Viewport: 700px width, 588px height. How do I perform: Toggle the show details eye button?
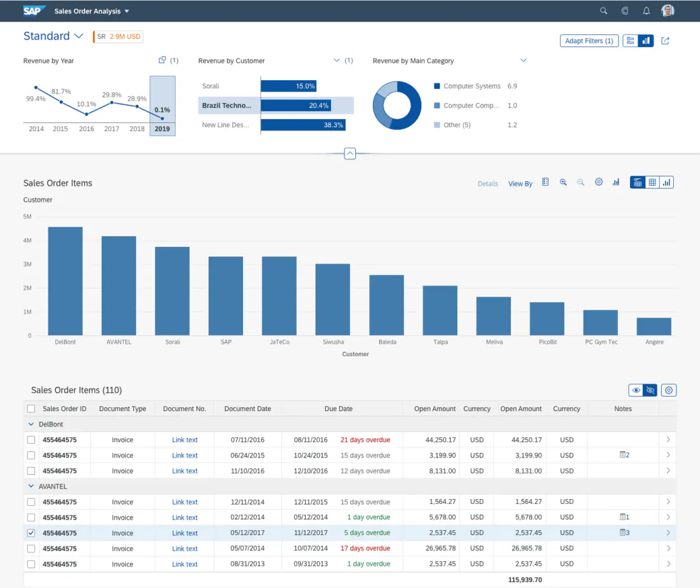(636, 390)
